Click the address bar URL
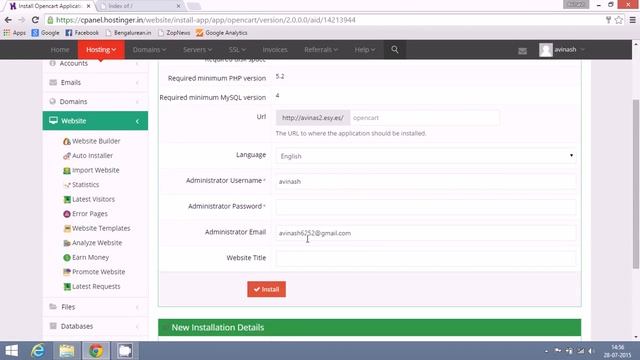The height and width of the screenshot is (360, 640). 206,20
